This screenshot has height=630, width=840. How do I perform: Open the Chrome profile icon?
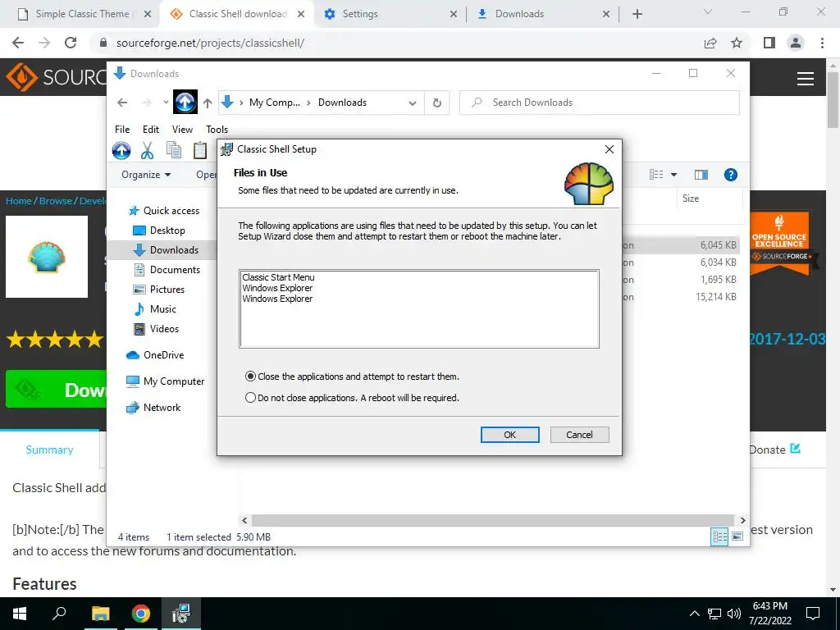click(796, 43)
